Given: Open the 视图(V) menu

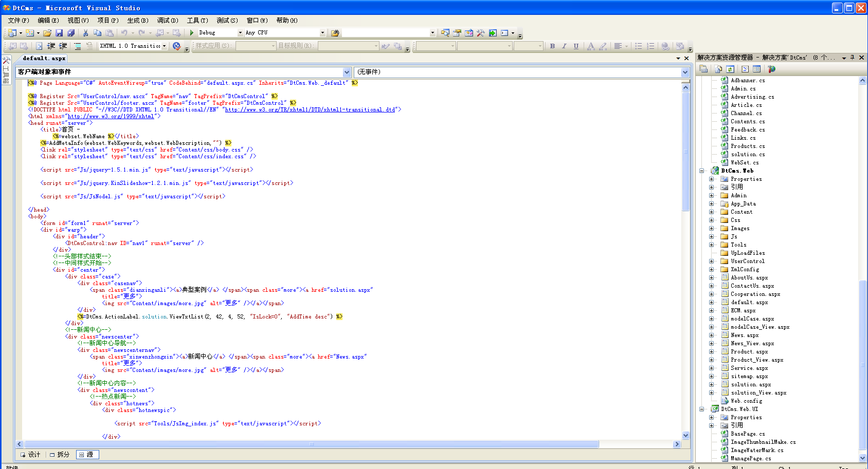Looking at the screenshot, I should (78, 21).
